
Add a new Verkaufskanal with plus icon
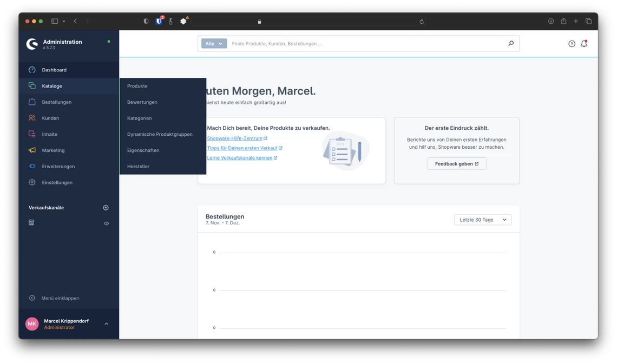(106, 208)
